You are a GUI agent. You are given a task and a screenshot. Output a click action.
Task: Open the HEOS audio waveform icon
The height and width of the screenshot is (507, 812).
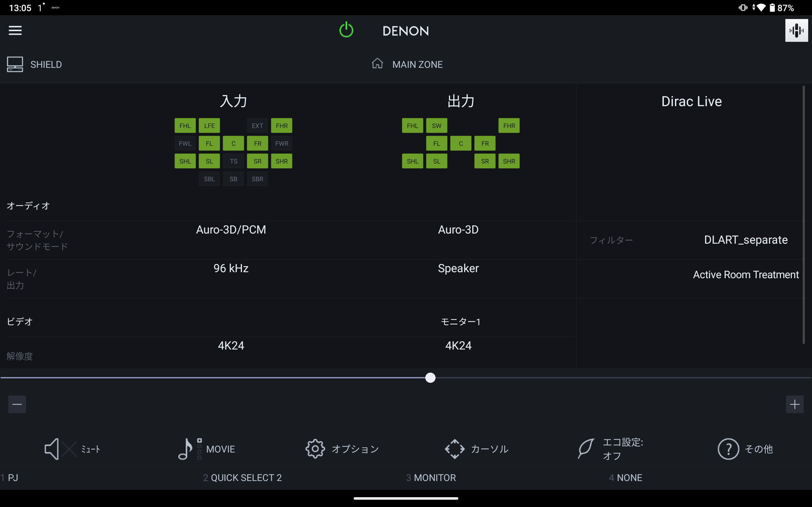796,30
